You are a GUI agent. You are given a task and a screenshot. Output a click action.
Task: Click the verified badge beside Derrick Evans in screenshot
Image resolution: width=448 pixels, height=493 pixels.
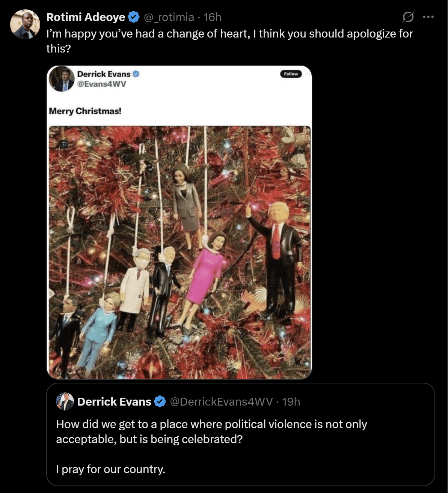[136, 74]
